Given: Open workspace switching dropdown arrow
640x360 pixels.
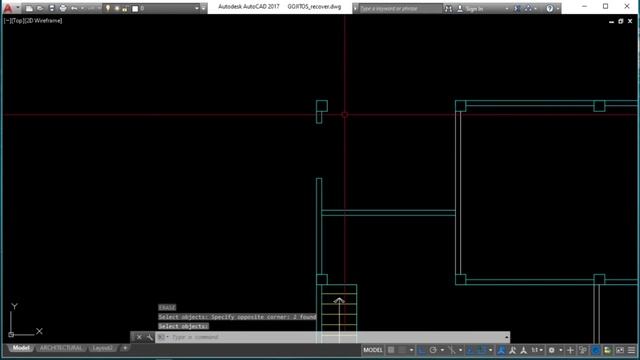Looking at the screenshot, I should pyautogui.click(x=560, y=350).
